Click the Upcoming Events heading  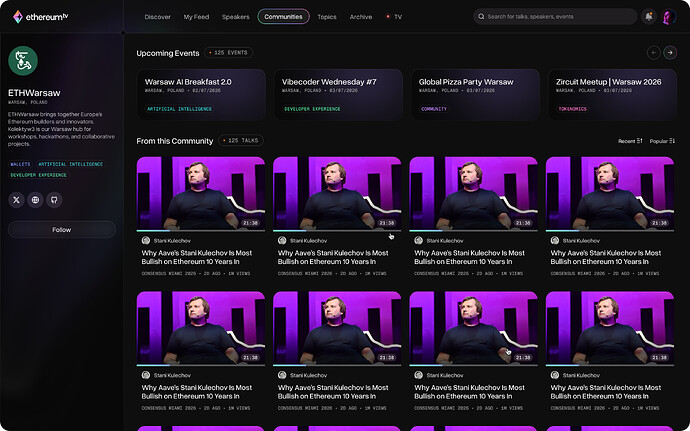point(168,53)
